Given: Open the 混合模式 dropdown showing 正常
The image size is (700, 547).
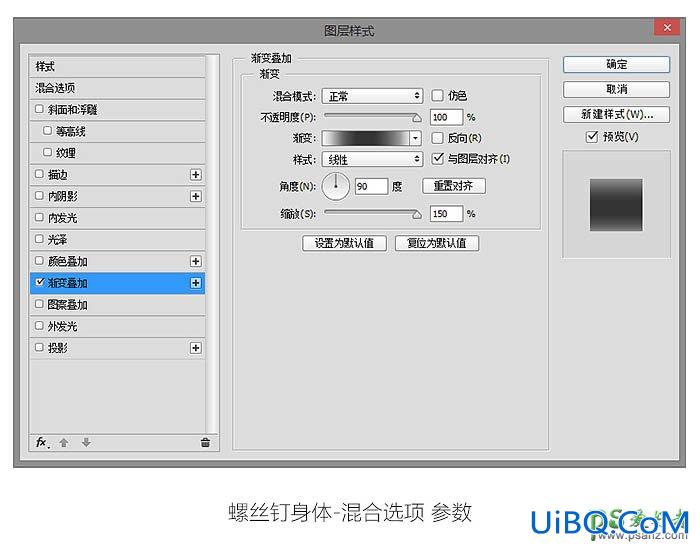Looking at the screenshot, I should pos(372,96).
